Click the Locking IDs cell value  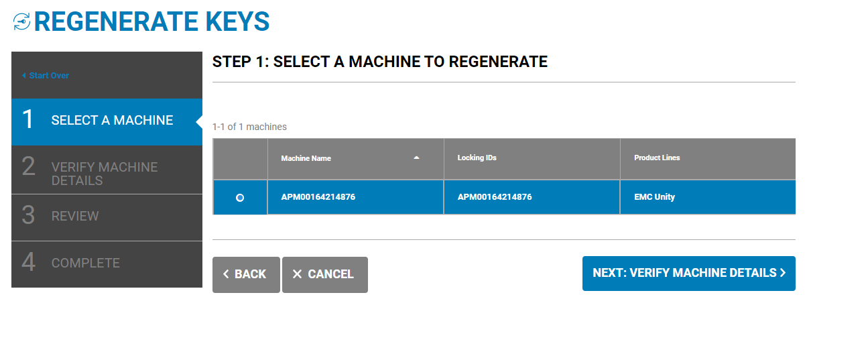point(495,197)
